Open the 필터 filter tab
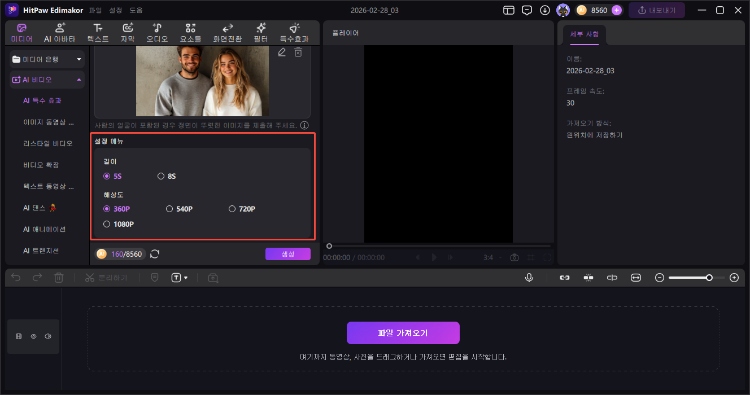This screenshot has width=750, height=395. click(x=261, y=33)
